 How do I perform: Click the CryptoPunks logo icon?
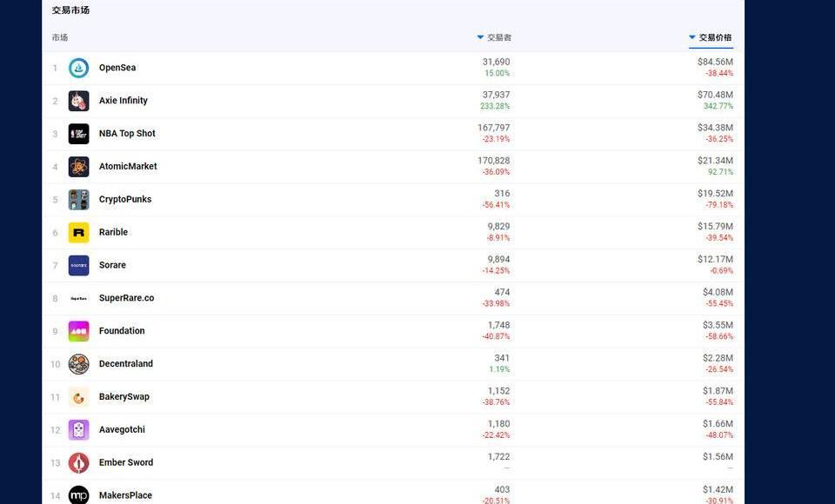pyautogui.click(x=78, y=200)
